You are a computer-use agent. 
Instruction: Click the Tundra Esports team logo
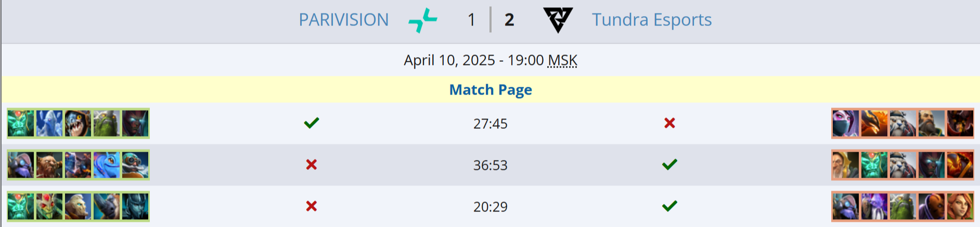(558, 20)
